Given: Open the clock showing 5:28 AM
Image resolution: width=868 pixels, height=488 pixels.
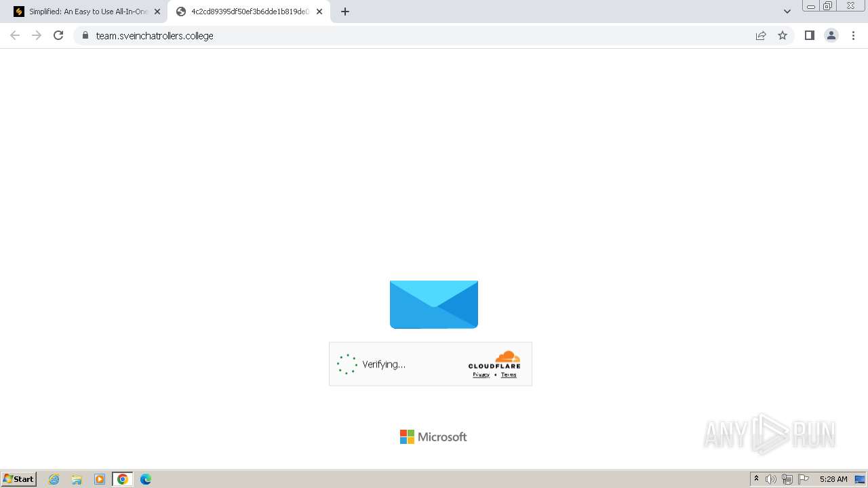Looking at the screenshot, I should (x=833, y=479).
